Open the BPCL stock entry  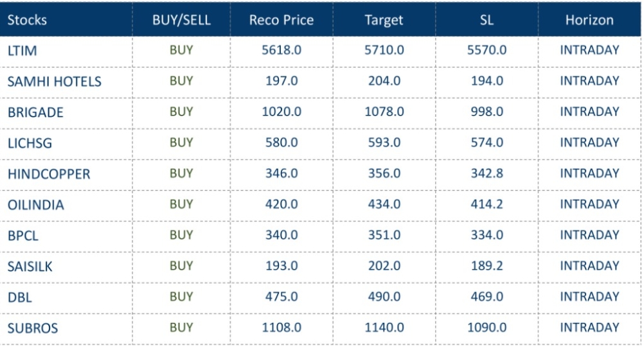click(x=23, y=236)
